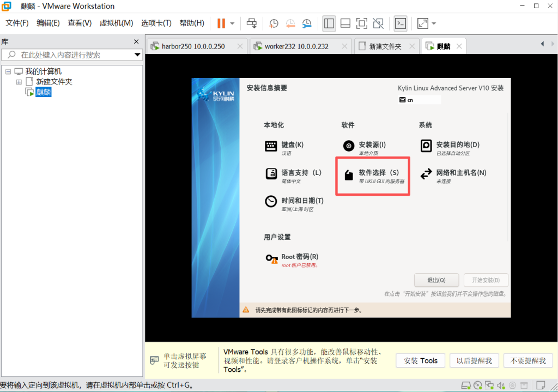The image size is (558, 392).
Task: Open the snapshot manager wrench-clock icon
Action: tap(307, 23)
